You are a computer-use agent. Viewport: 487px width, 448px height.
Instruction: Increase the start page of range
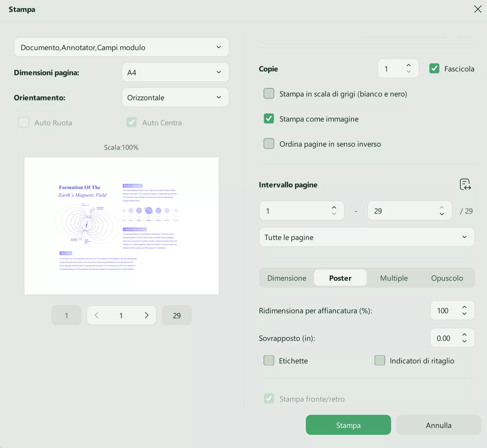pyautogui.click(x=334, y=208)
